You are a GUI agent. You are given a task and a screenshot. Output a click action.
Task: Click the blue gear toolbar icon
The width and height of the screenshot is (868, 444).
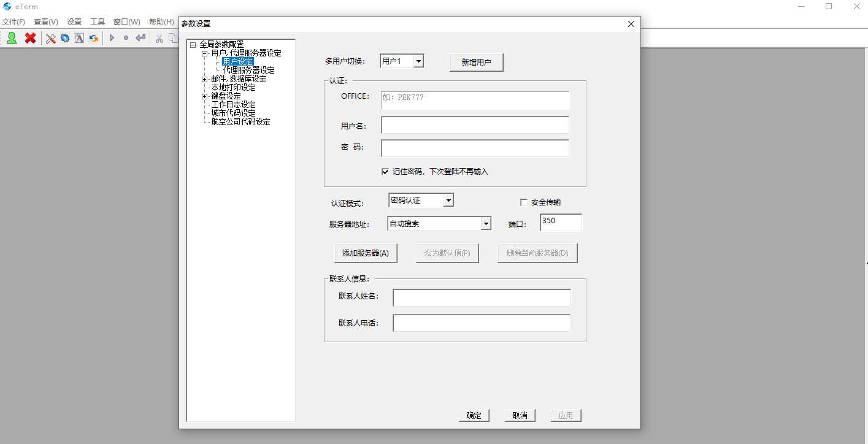(x=64, y=38)
